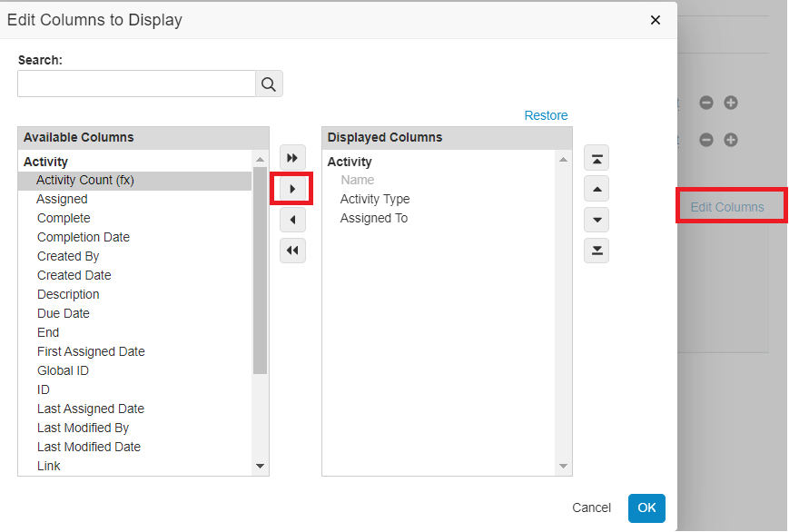The width and height of the screenshot is (789, 532).
Task: Click the remove all columns double-left arrow
Action: [292, 251]
